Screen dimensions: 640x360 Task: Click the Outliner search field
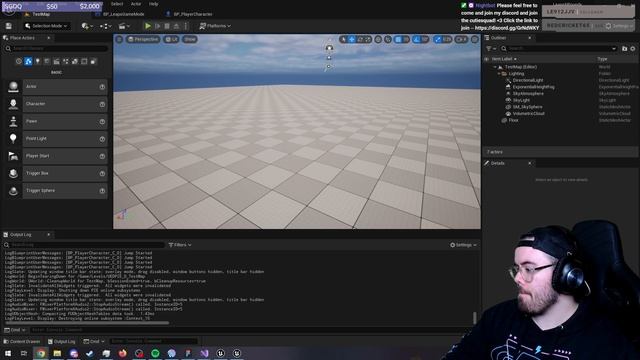click(559, 49)
